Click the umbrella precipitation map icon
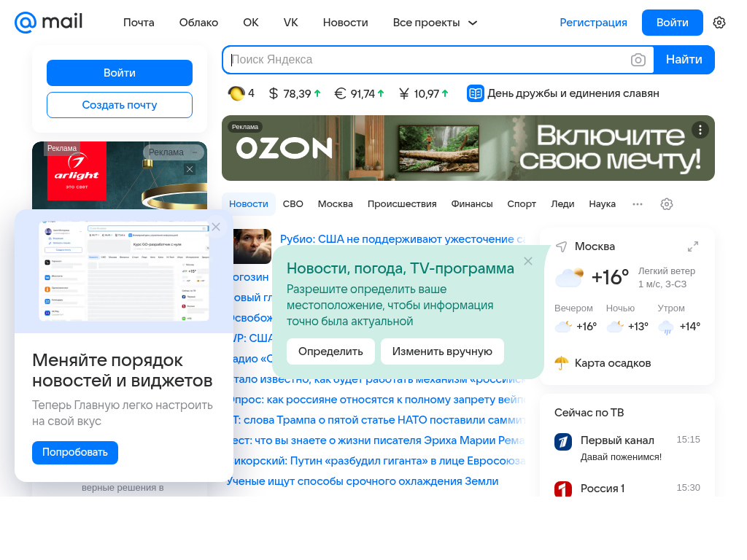This screenshot has width=747, height=560. pos(562,363)
